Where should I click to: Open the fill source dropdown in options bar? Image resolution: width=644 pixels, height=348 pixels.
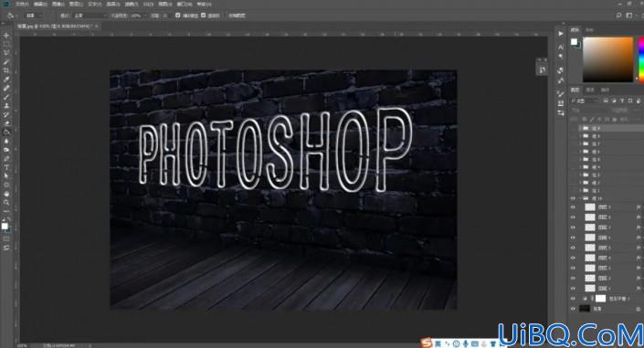(33, 16)
